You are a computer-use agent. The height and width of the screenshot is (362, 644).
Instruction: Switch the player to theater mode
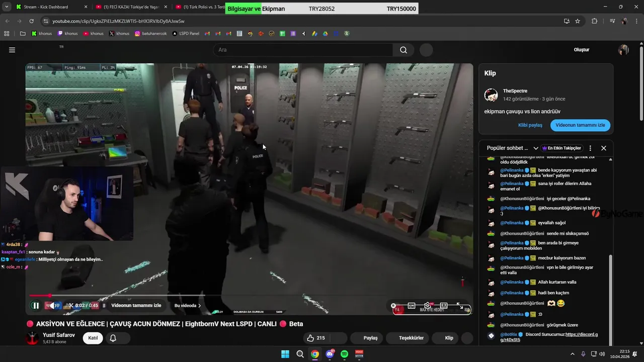coord(443,305)
